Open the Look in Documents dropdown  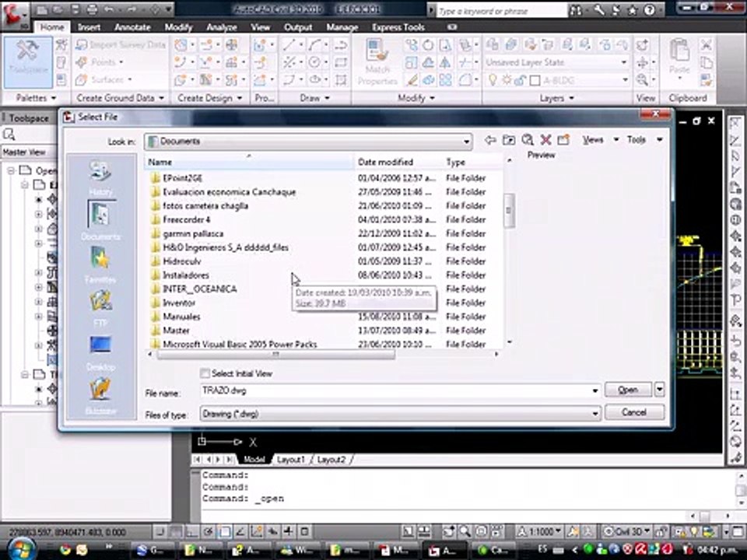466,142
